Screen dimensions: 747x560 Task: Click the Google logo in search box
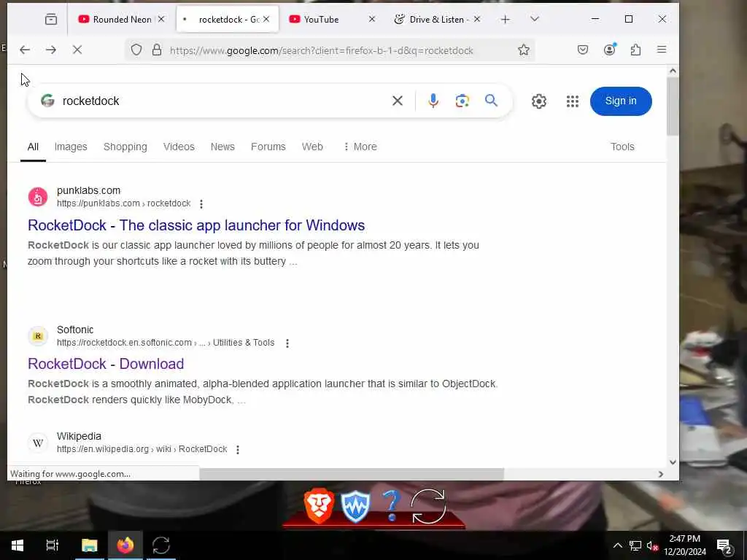coord(47,101)
